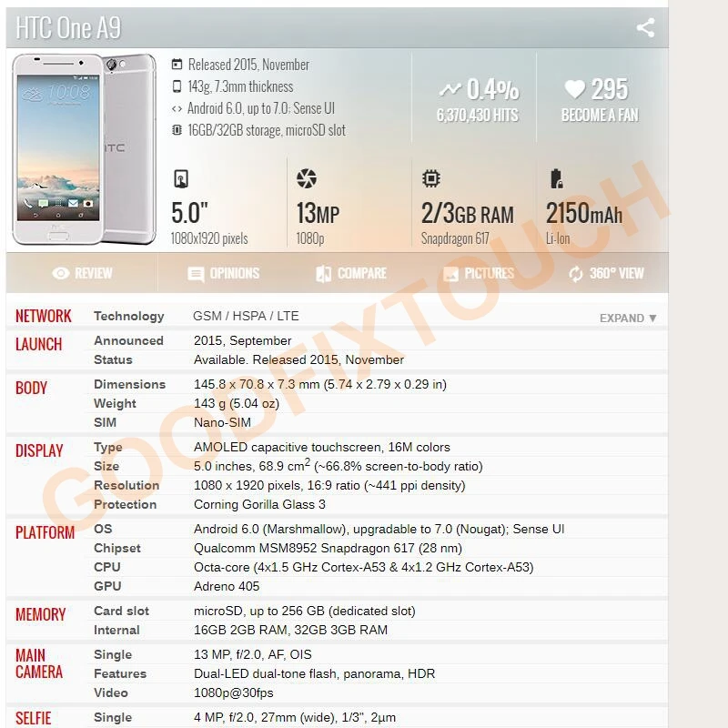Open the Review tab
The image size is (728, 728).
click(x=82, y=273)
